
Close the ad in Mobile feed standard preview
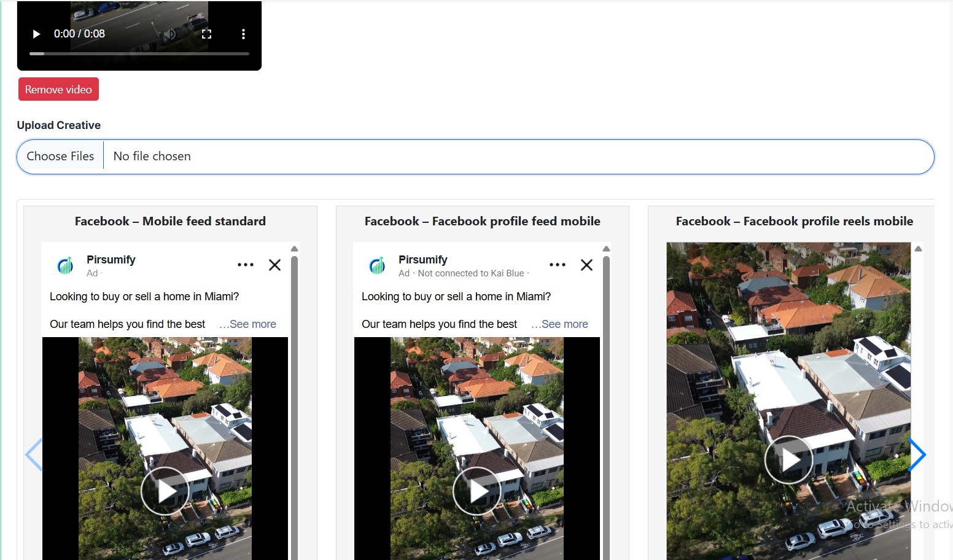click(274, 265)
